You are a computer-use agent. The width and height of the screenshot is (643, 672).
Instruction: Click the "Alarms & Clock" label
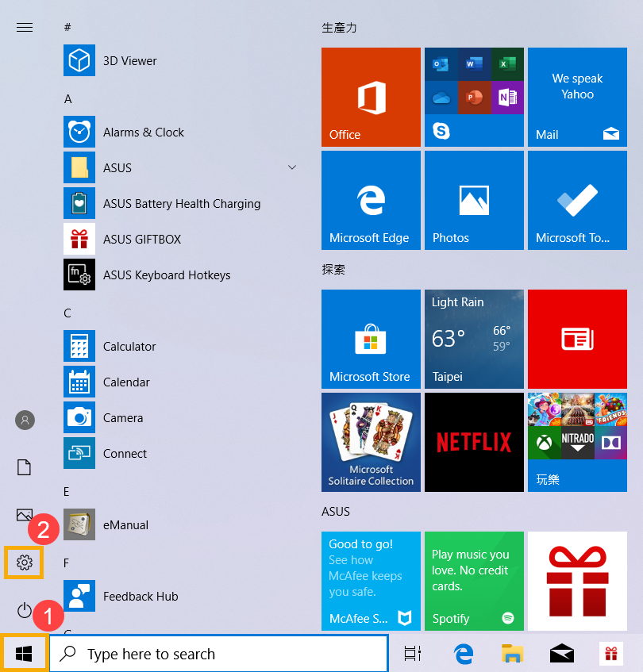[x=144, y=132]
